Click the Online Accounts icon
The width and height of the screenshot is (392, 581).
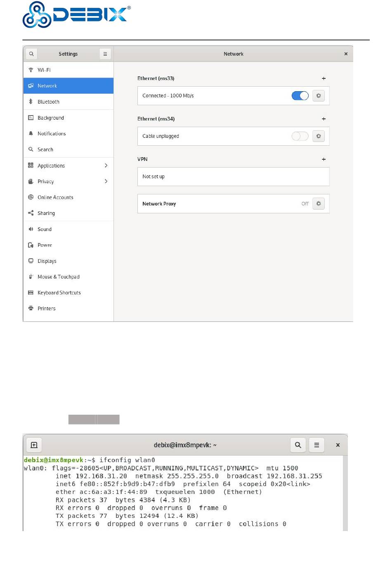pyautogui.click(x=31, y=197)
